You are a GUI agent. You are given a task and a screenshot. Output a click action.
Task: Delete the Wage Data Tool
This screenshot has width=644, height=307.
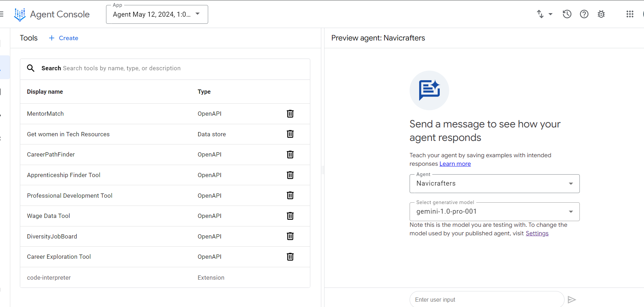[290, 216]
